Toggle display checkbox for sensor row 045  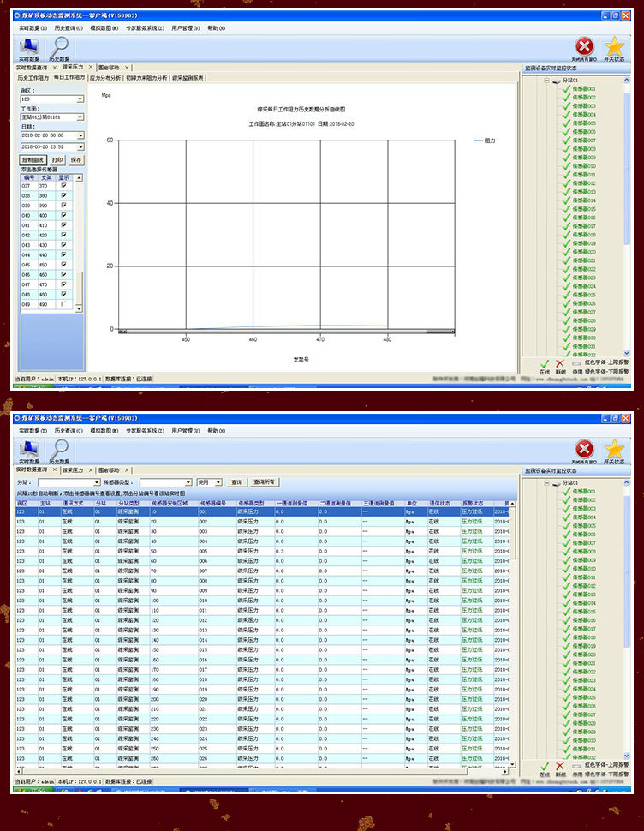pyautogui.click(x=63, y=265)
